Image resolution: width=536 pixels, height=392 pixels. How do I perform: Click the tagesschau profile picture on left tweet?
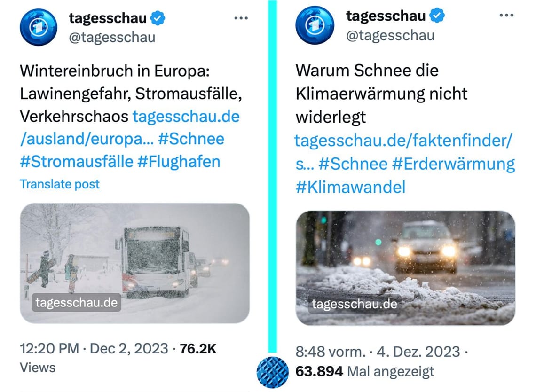click(x=38, y=27)
